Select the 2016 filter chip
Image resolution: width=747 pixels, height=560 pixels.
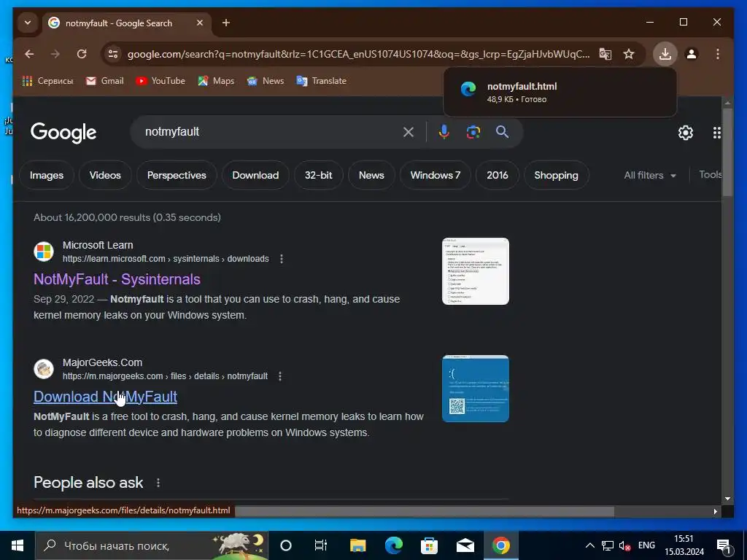498,175
